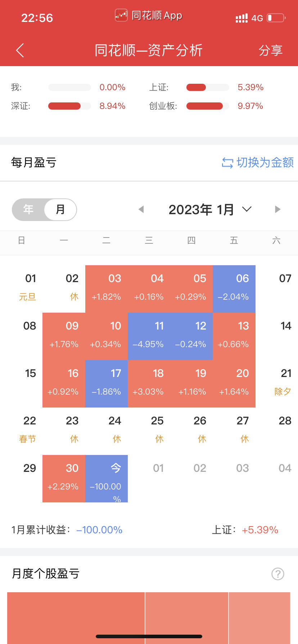Screen dimensions: 298x644
Task: Tap the back arrow in header
Action: (20, 50)
